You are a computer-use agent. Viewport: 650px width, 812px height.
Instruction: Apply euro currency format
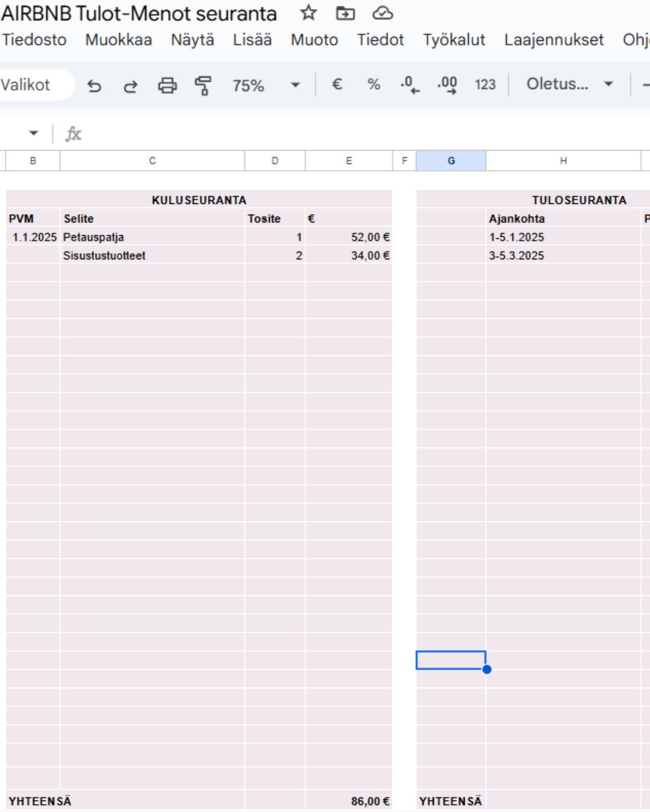coord(337,84)
